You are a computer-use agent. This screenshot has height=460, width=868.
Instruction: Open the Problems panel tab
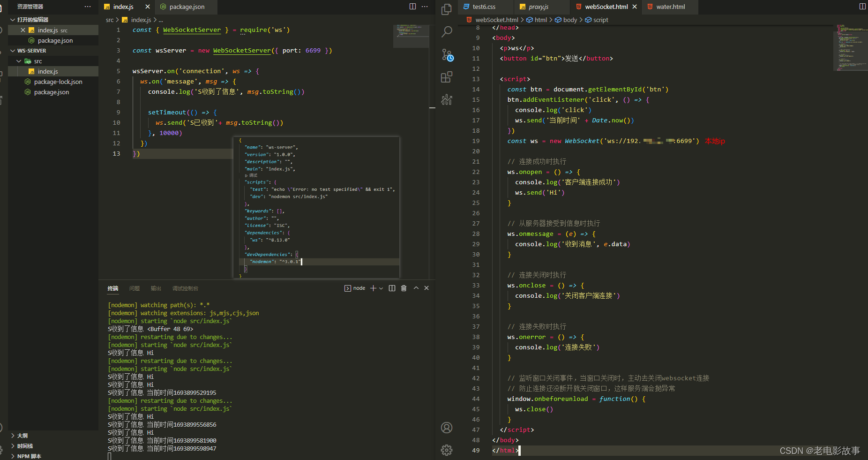point(135,288)
